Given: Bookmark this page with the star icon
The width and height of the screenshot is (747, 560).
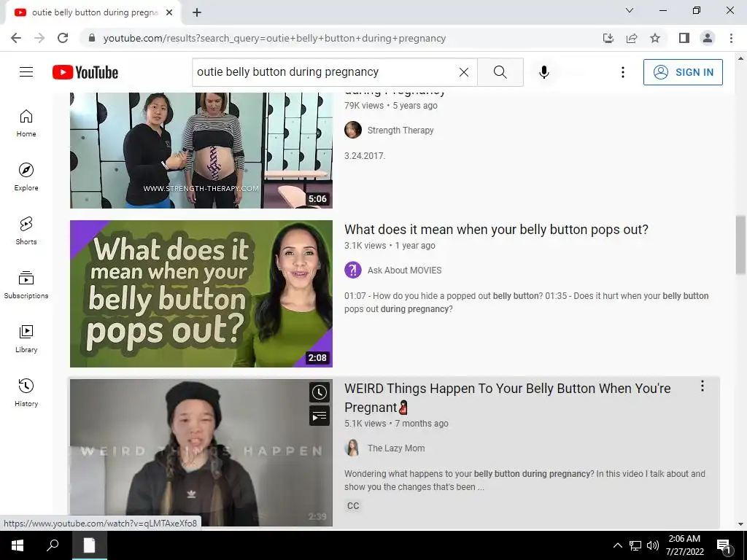Looking at the screenshot, I should pyautogui.click(x=655, y=38).
